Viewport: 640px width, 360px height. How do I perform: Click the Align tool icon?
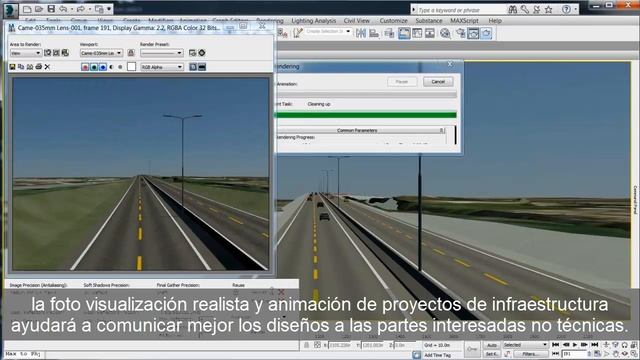pos(374,33)
